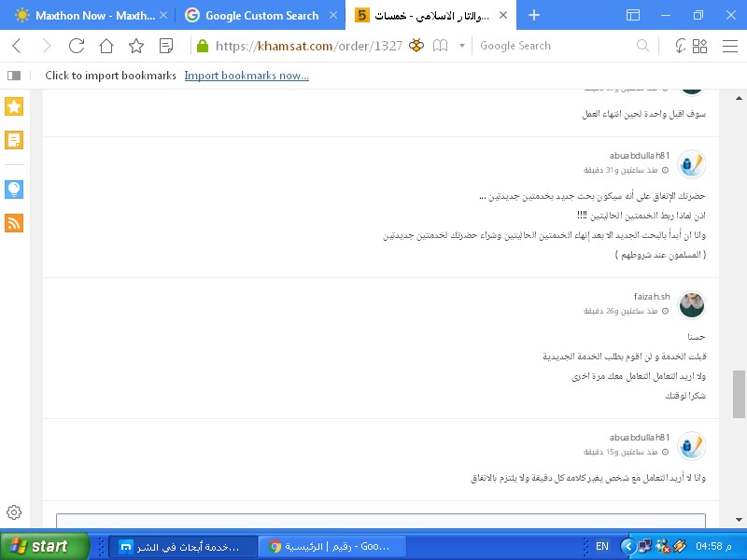Click the bee icon in address bar

point(416,46)
